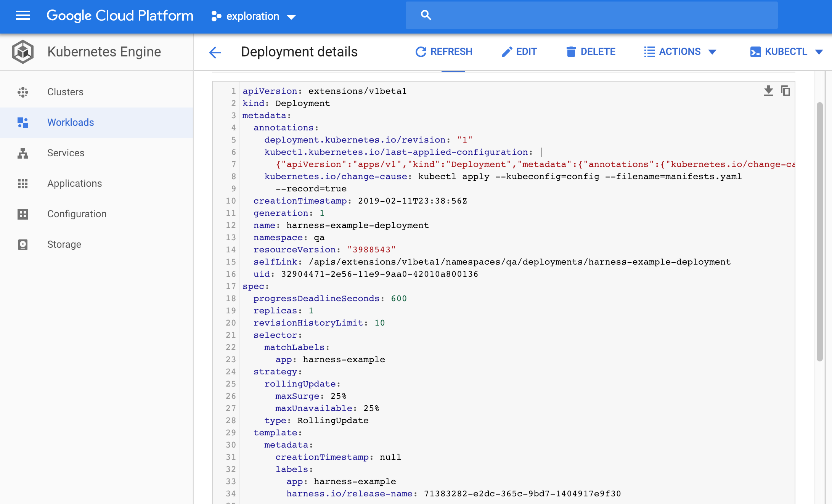Click the harness.io/release-name line
832x504 pixels.
pyautogui.click(x=454, y=494)
